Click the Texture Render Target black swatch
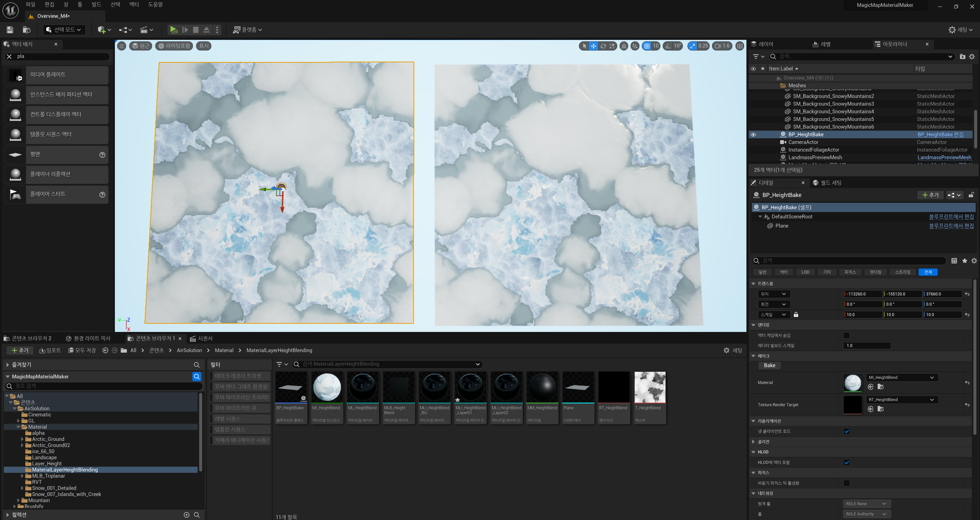Image resolution: width=980 pixels, height=520 pixels. tap(853, 405)
